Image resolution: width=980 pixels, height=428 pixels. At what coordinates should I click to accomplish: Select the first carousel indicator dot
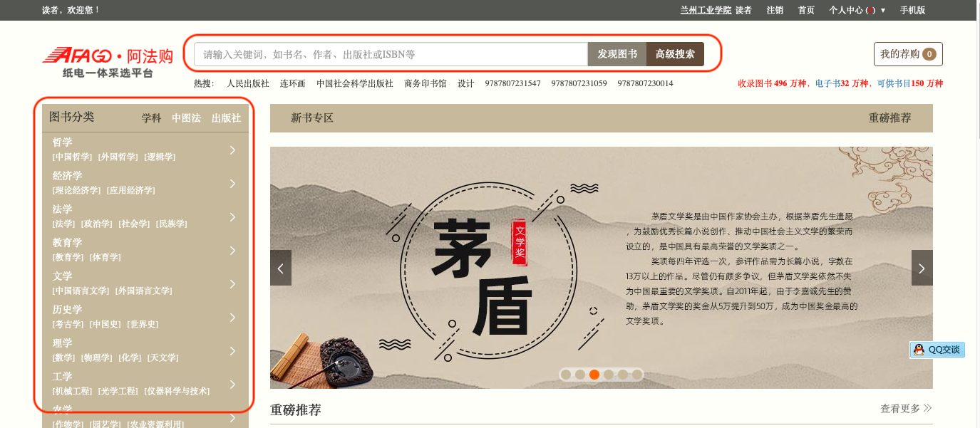pos(566,375)
